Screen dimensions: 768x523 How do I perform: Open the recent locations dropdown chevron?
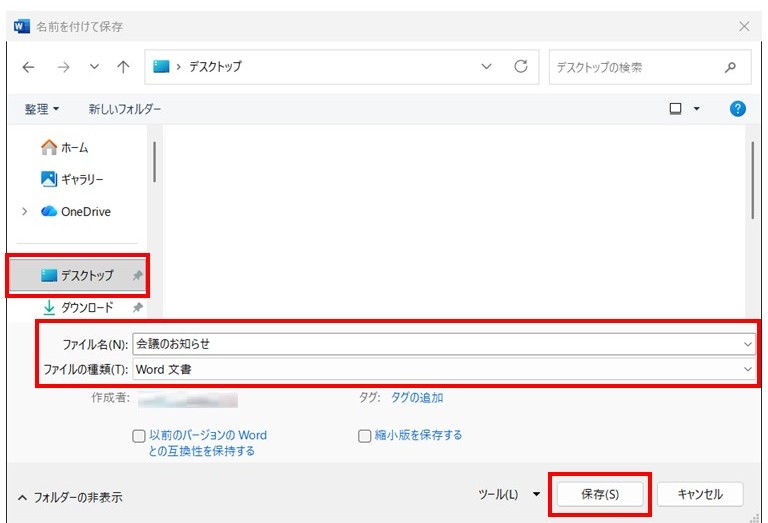(94, 67)
